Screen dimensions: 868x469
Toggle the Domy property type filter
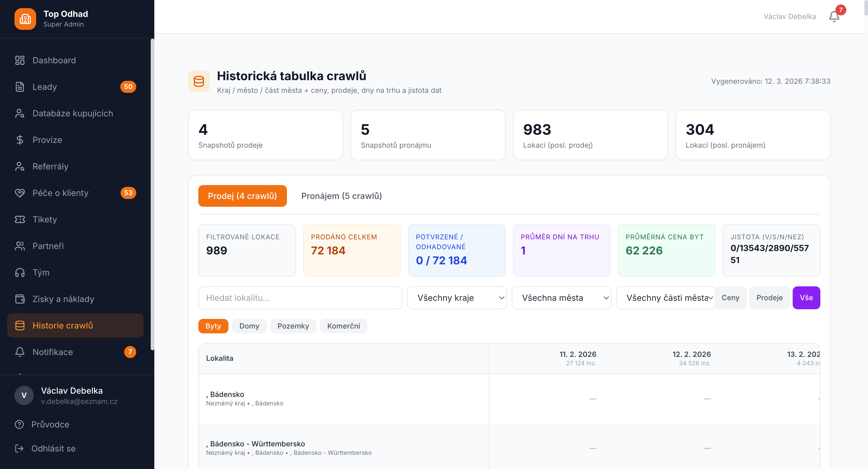[249, 326]
